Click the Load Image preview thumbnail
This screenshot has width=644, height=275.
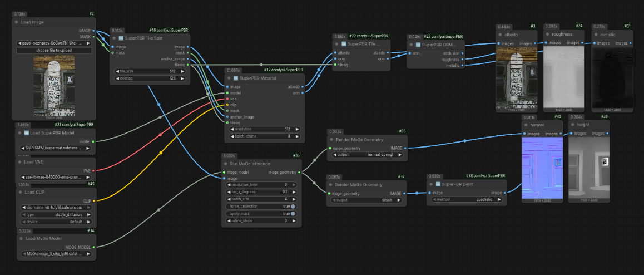(54, 86)
